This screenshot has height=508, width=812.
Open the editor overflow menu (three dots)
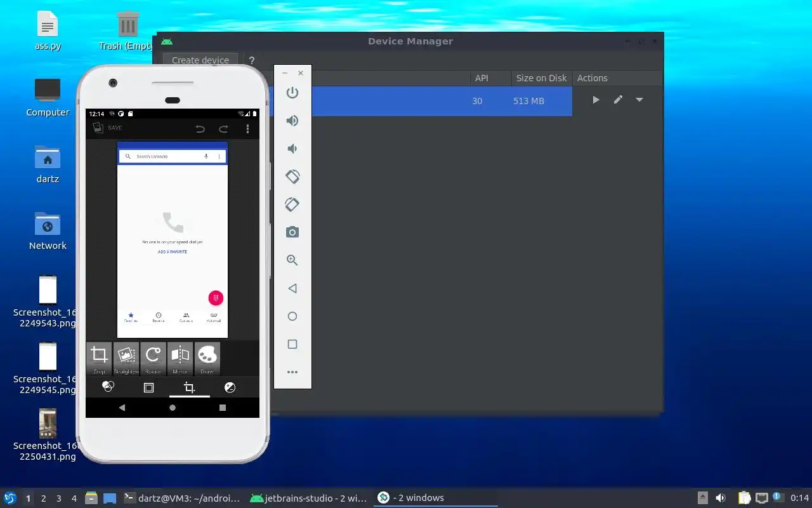pyautogui.click(x=247, y=129)
